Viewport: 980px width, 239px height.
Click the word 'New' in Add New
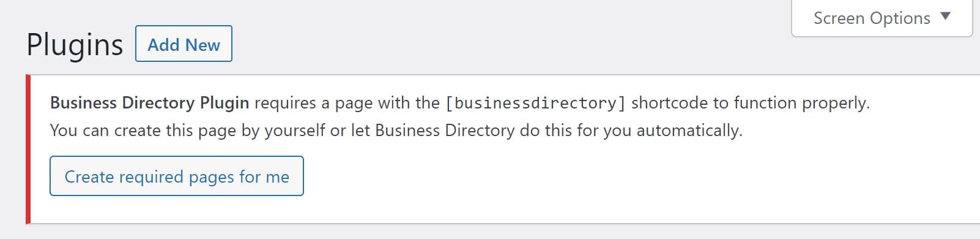202,45
